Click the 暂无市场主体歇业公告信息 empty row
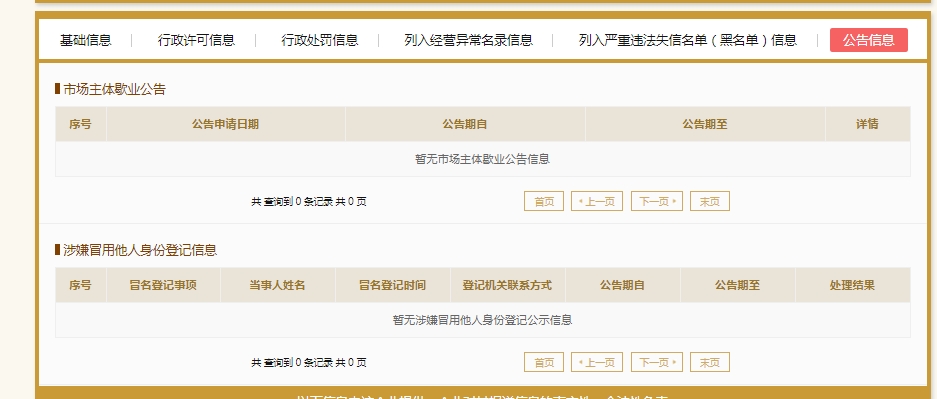Screen dimensions: 937x399 click(x=483, y=159)
